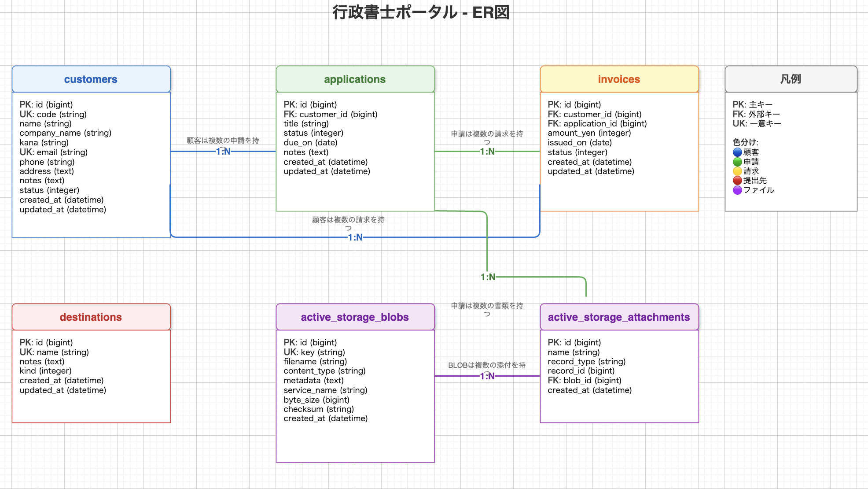Select the diagram title 行政書士ポータル - ER図

[x=421, y=12]
